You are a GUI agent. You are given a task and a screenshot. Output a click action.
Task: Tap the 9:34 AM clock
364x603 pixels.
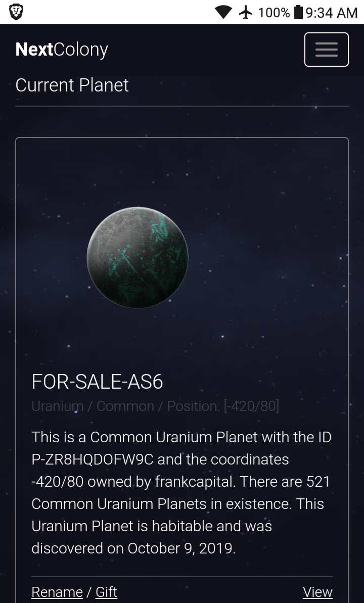[x=332, y=12]
